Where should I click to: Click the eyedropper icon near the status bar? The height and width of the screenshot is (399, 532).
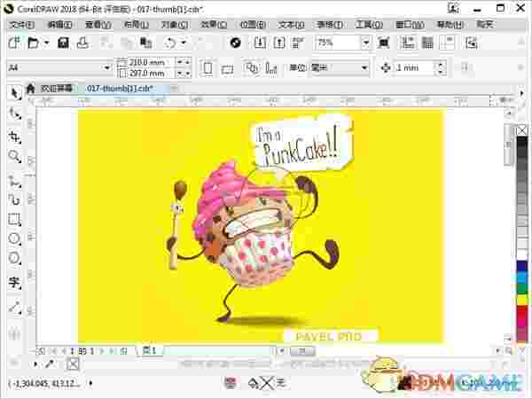[50, 364]
